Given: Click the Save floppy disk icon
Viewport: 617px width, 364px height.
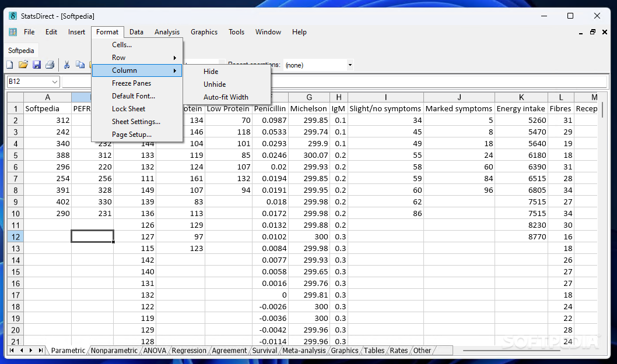Looking at the screenshot, I should tap(37, 65).
